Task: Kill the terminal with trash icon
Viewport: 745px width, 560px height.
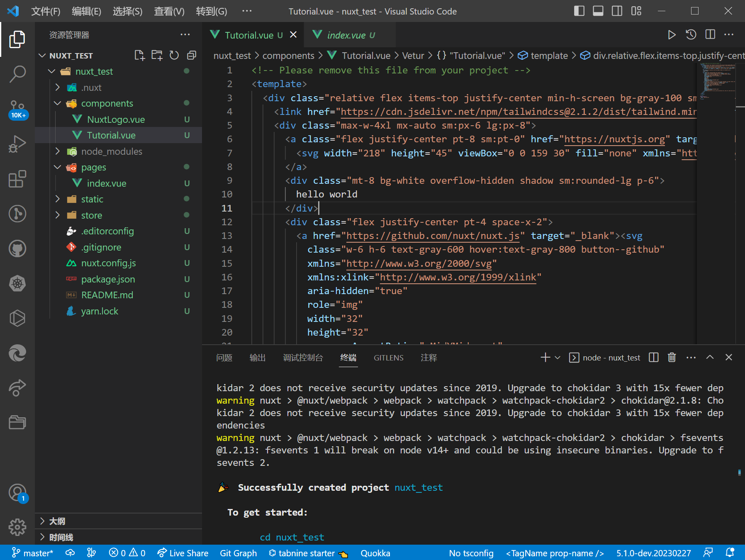Action: point(672,357)
